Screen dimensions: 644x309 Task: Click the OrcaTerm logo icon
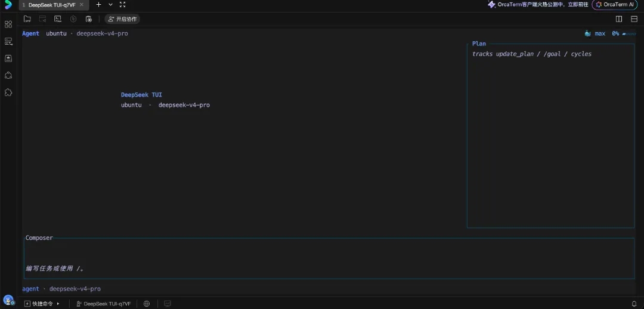coord(8,5)
